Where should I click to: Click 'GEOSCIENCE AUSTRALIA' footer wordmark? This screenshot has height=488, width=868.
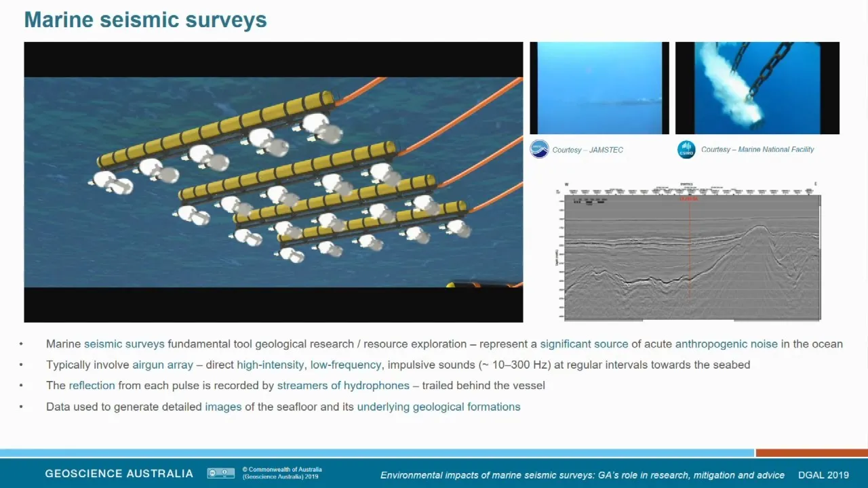(119, 474)
